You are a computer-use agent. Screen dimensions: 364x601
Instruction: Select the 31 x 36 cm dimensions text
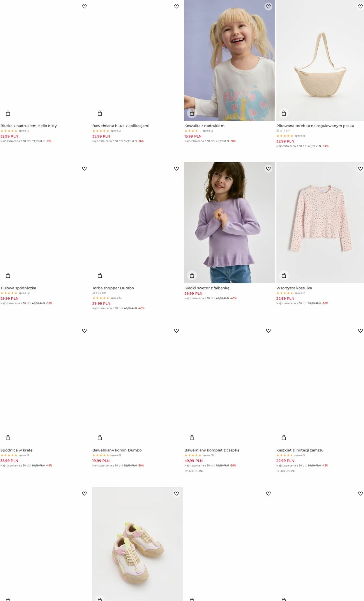pos(99,293)
